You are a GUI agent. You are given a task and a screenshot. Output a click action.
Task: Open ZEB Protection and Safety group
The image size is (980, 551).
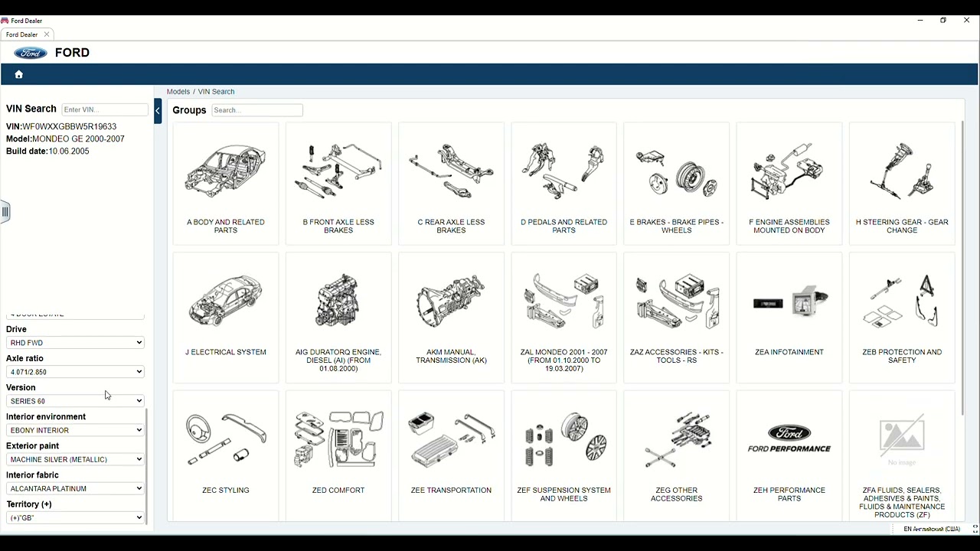(902, 318)
